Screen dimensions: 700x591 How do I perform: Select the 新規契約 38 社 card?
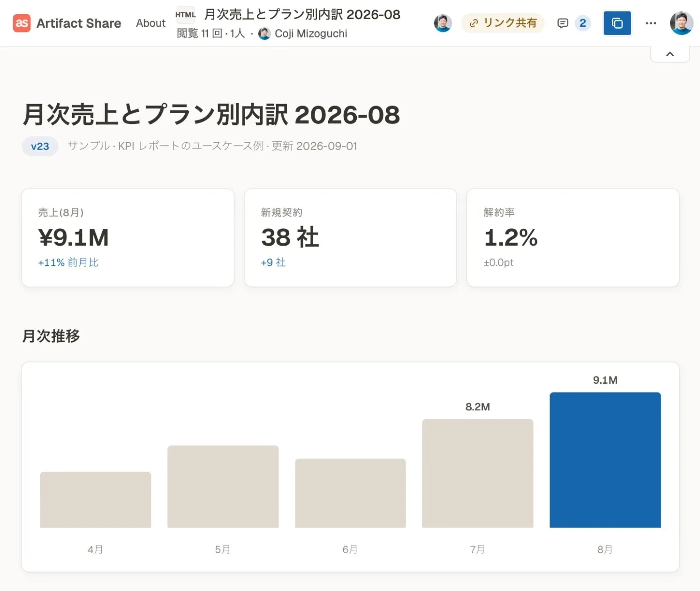pyautogui.click(x=350, y=238)
